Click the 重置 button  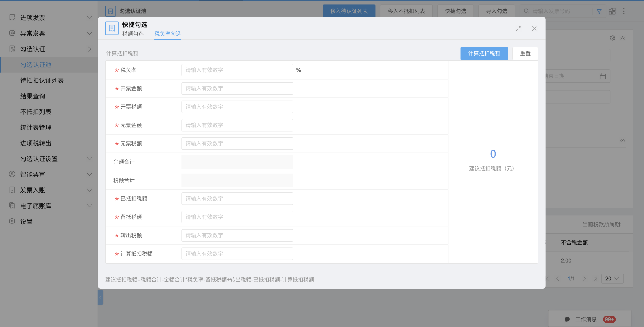[525, 53]
